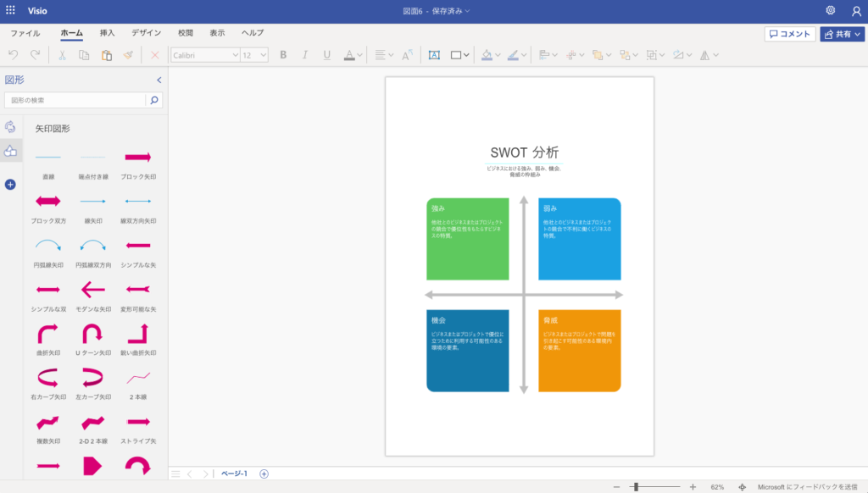Click Microsoft にフィードバックを送信 link
868x493 pixels.
pyautogui.click(x=808, y=487)
